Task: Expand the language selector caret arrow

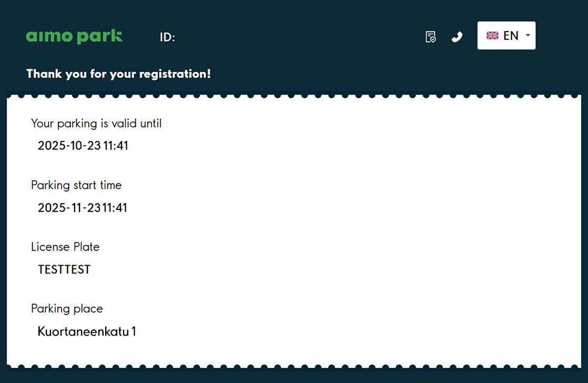Action: tap(528, 35)
